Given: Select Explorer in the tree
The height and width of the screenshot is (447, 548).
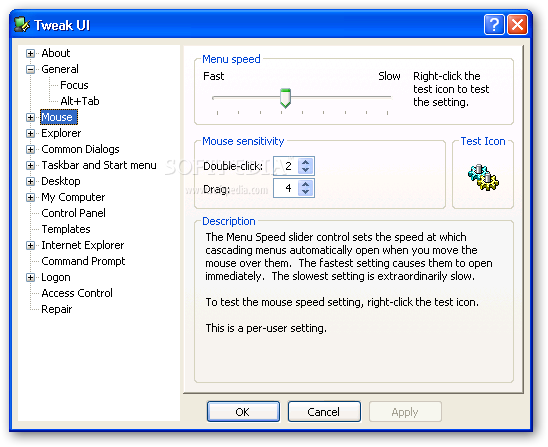Looking at the screenshot, I should pos(61,133).
